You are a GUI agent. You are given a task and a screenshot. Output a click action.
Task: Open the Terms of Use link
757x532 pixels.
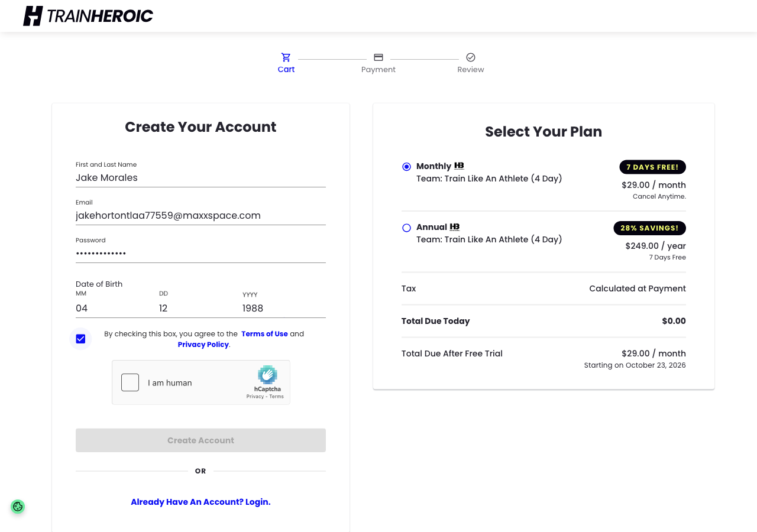(x=264, y=334)
